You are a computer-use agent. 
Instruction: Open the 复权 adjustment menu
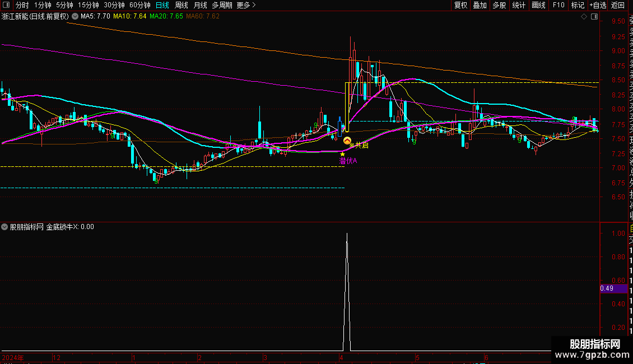point(460,5)
